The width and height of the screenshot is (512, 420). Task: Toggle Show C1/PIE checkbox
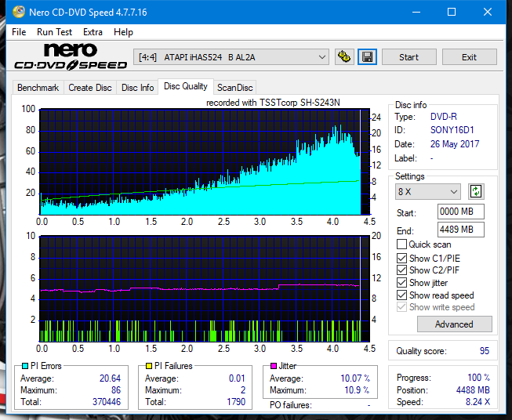(401, 258)
